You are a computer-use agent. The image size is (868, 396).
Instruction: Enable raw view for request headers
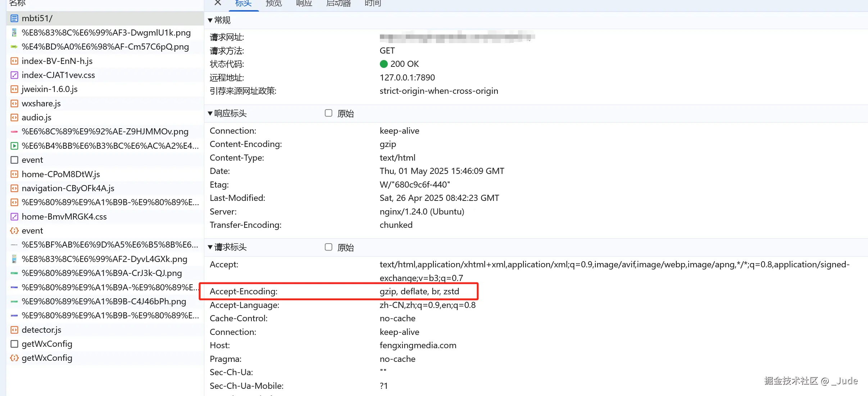point(328,247)
